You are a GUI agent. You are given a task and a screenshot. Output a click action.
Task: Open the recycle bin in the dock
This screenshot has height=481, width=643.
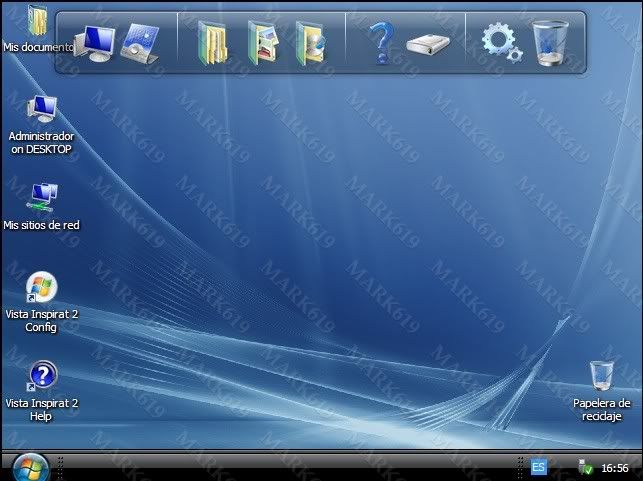click(550, 43)
